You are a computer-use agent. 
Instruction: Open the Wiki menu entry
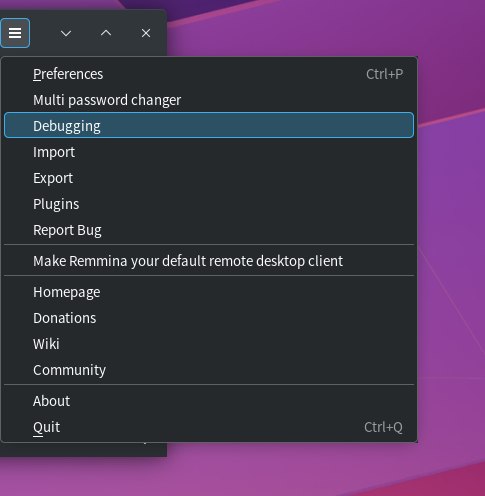click(x=209, y=344)
